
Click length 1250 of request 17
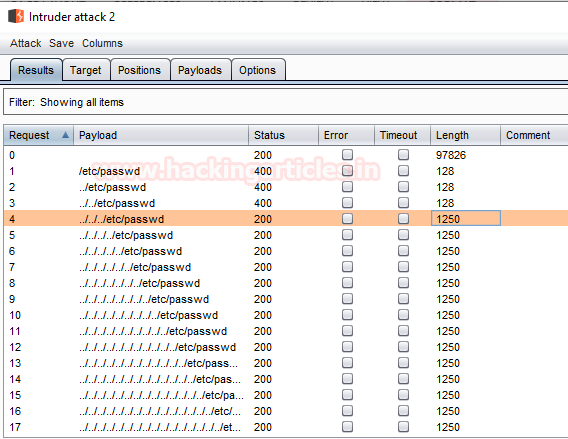tap(448, 427)
